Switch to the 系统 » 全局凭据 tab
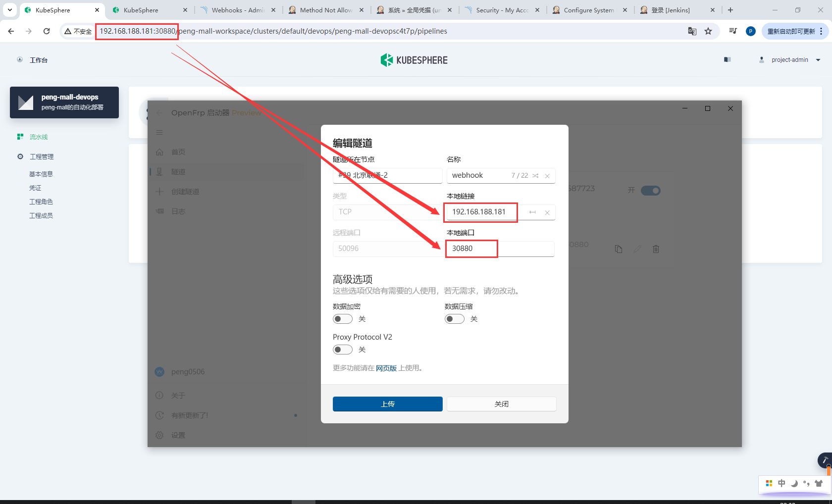 [x=414, y=10]
